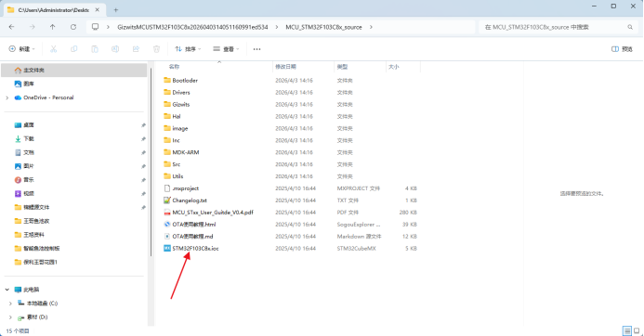Viewport: 644px width, 336px height.
Task: Open 主文件夹 (Home) in sidebar
Action: (x=74, y=71)
